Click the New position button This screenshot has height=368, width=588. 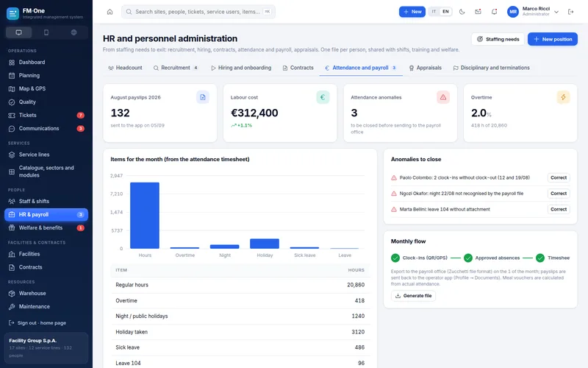click(x=553, y=39)
